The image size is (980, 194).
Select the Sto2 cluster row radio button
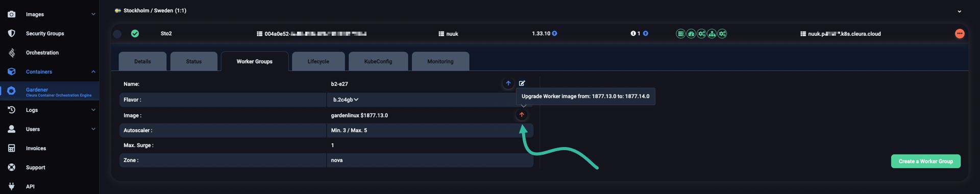pyautogui.click(x=117, y=34)
